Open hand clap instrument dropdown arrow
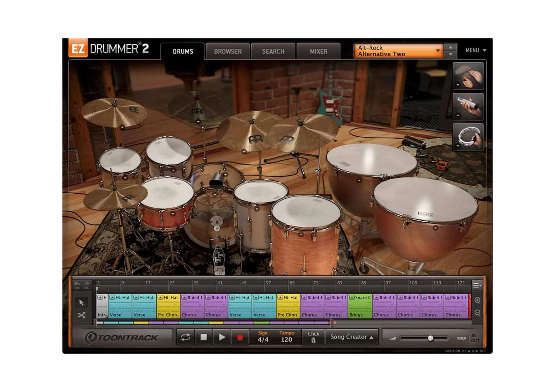 coord(458,85)
